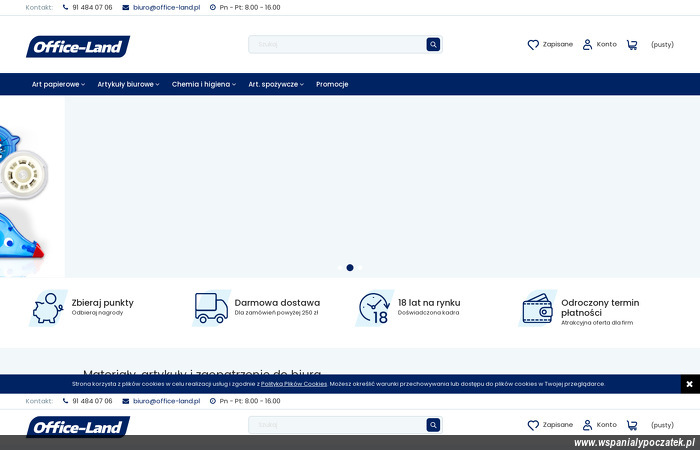Select the first slider dot of the banner
This screenshot has width=700, height=450.
(x=340, y=268)
